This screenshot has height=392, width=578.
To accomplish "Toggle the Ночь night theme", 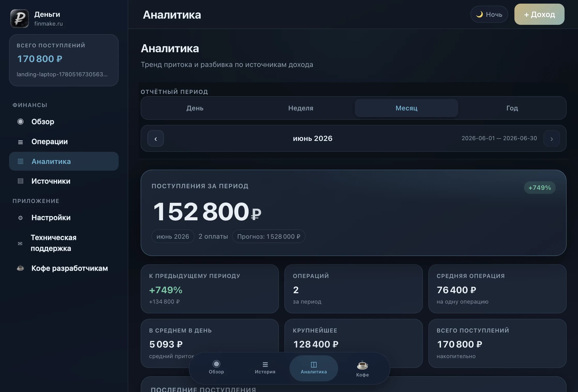I will [x=489, y=14].
